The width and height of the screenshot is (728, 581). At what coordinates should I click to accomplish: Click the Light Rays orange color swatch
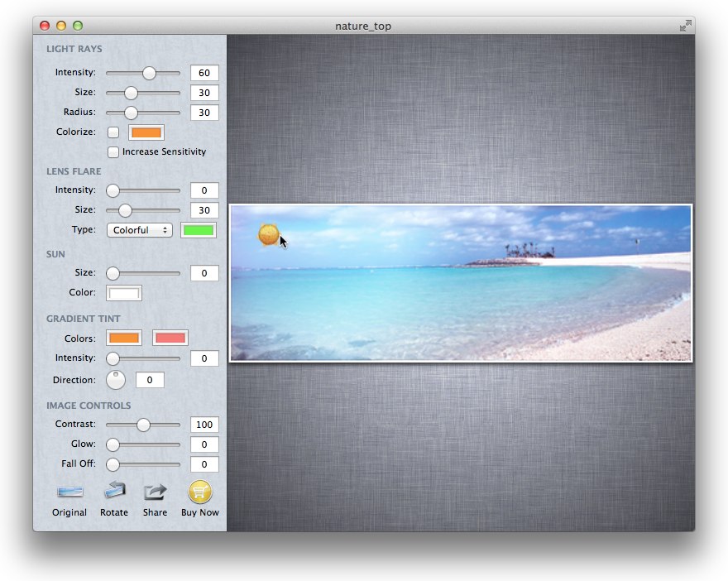(x=146, y=132)
